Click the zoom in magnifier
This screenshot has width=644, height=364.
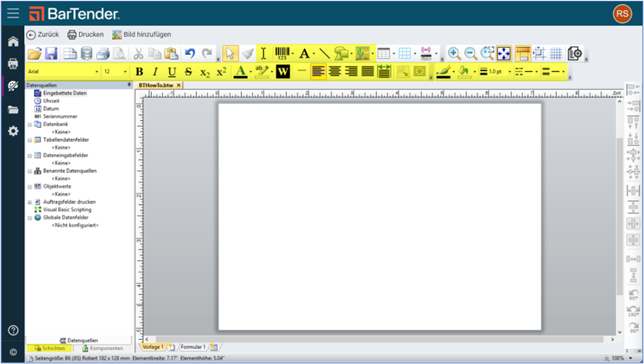454,53
